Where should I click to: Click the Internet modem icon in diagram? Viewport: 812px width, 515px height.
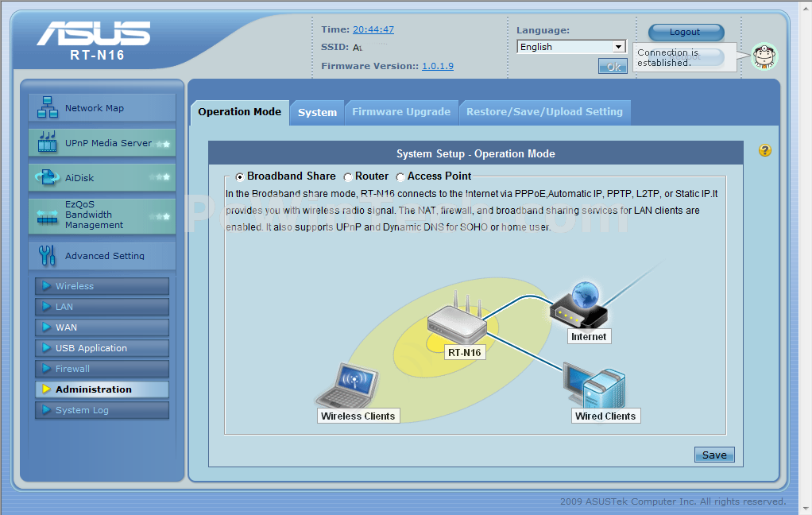[578, 304]
